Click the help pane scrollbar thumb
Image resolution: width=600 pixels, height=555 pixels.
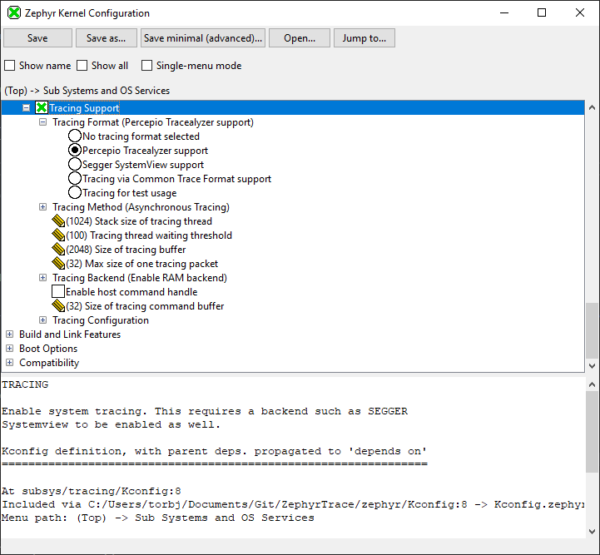pyautogui.click(x=592, y=432)
